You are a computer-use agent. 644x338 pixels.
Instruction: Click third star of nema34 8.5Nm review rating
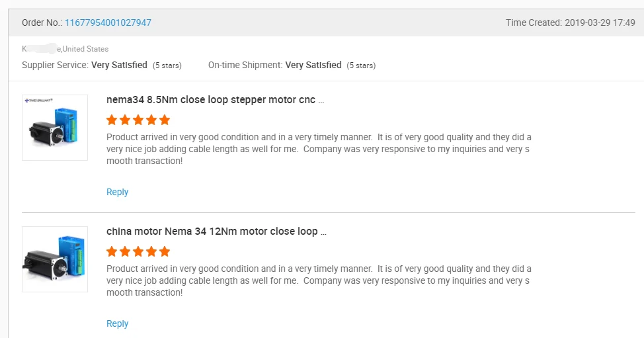pos(138,120)
